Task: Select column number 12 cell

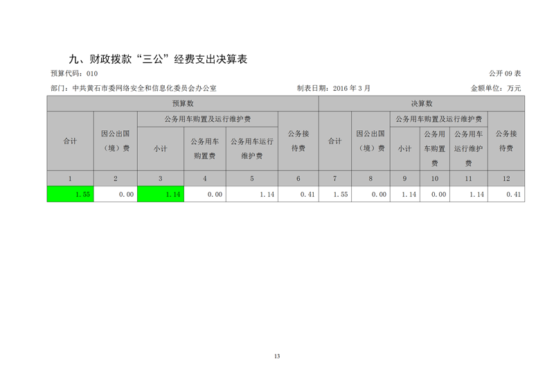Action: (x=506, y=179)
